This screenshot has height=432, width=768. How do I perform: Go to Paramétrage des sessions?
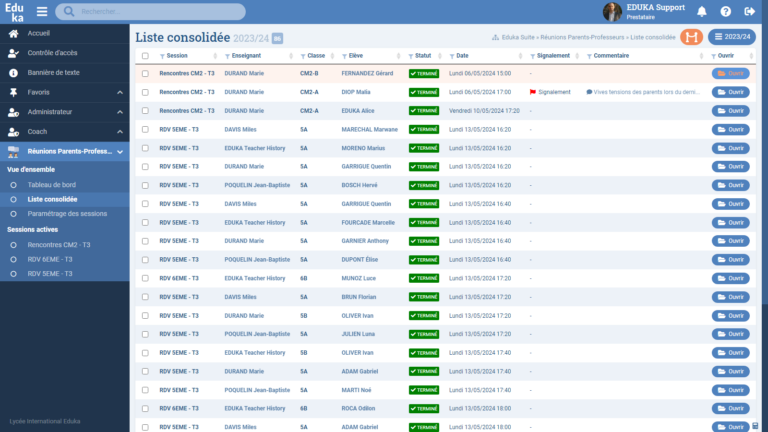(x=67, y=213)
